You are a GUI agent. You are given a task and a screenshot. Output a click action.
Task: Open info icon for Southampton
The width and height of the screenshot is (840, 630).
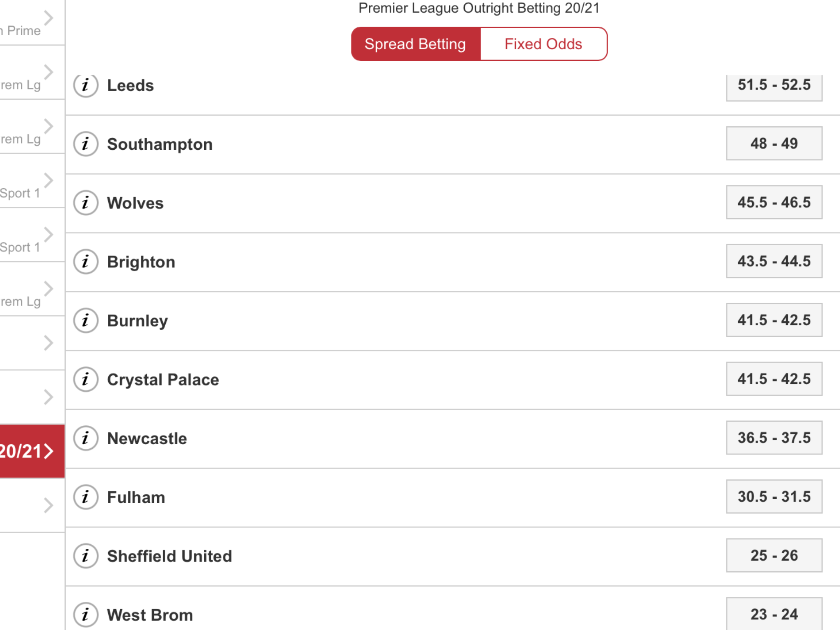coord(86,144)
